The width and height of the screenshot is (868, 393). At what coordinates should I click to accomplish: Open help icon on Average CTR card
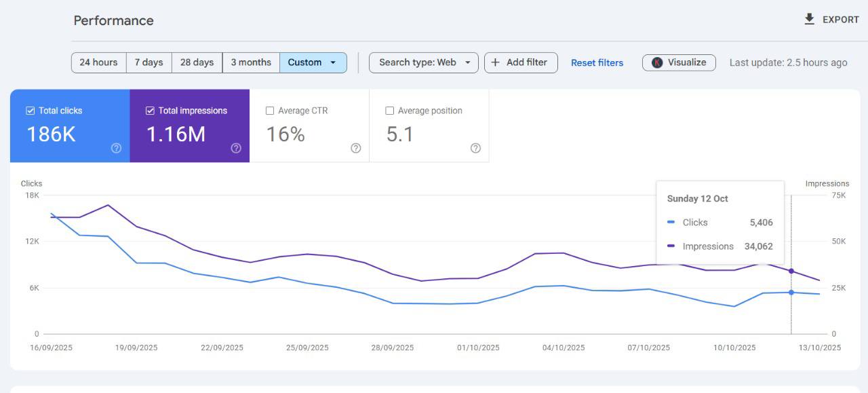(356, 148)
